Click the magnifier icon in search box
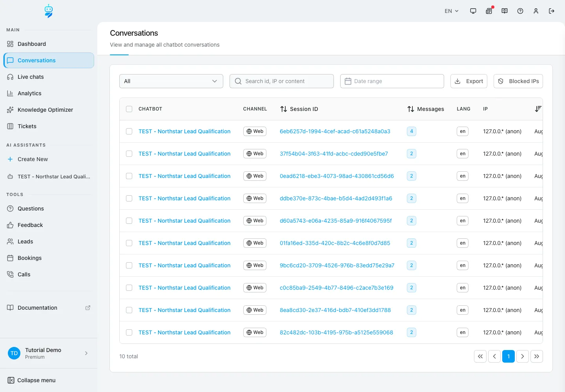The width and height of the screenshot is (565, 392). pyautogui.click(x=238, y=81)
